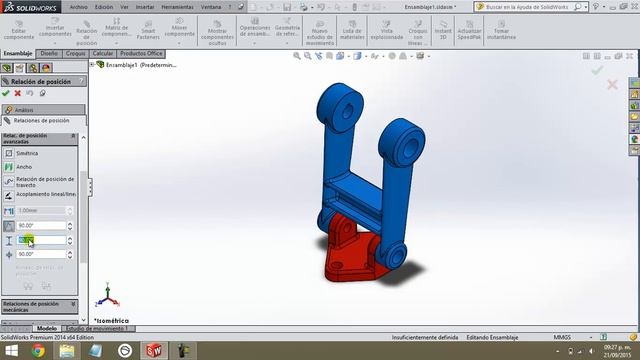The height and width of the screenshot is (360, 640).
Task: Click the Zoom to Area view icon
Action: tap(308, 56)
